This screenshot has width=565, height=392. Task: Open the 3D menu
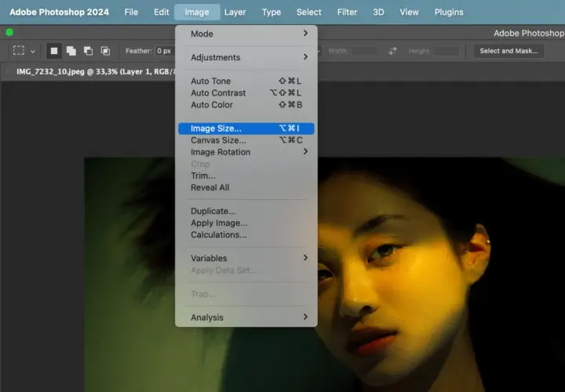[x=378, y=13]
